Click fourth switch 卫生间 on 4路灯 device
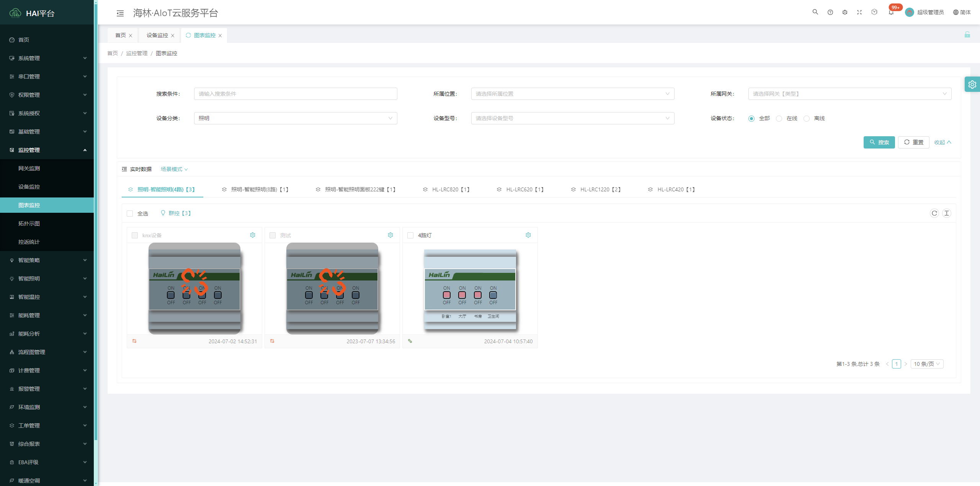 tap(493, 295)
